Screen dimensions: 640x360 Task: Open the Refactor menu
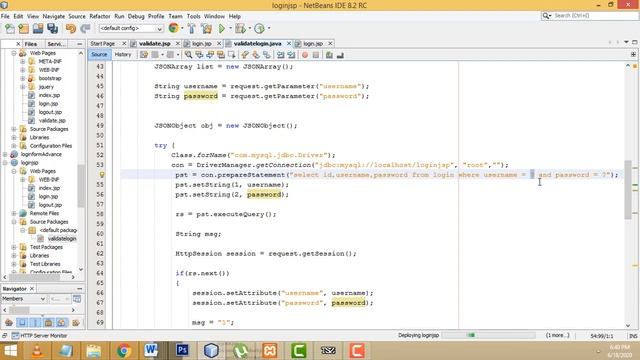100,16
